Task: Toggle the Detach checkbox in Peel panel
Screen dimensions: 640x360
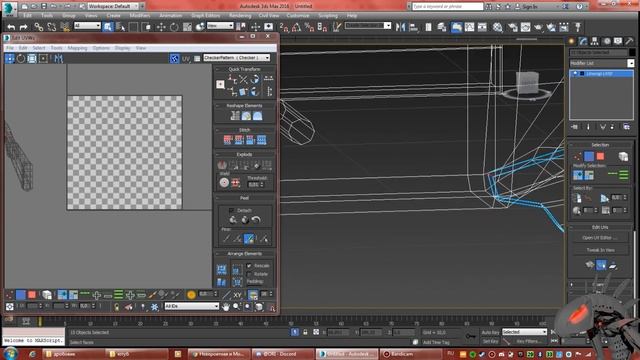Action: tap(231, 210)
